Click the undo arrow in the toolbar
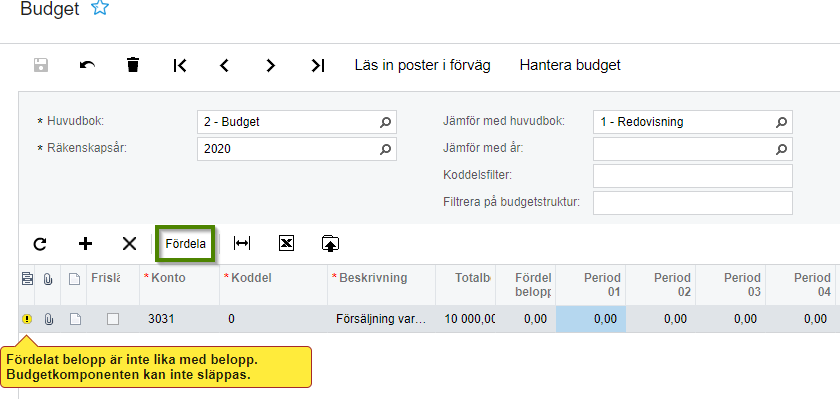The height and width of the screenshot is (399, 840). point(87,65)
